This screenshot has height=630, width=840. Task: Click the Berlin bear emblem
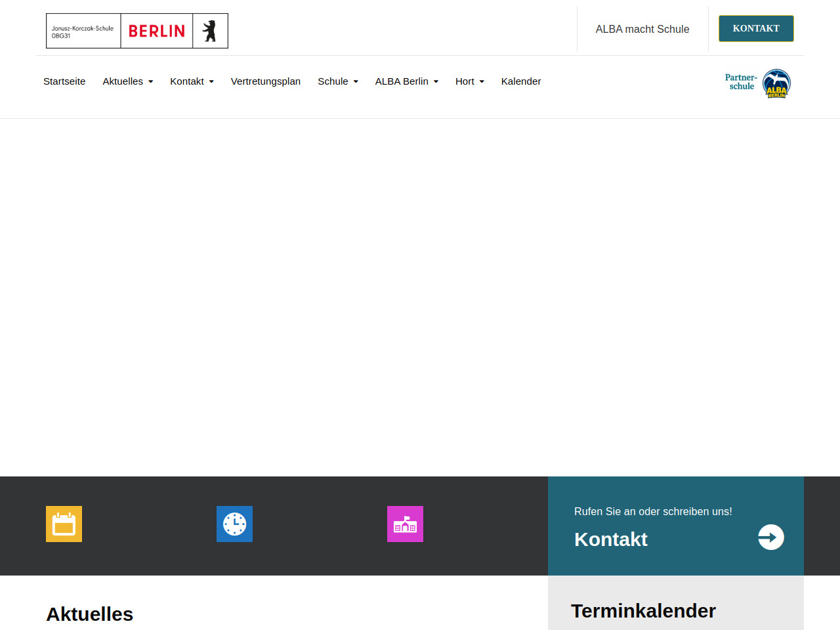tap(210, 31)
